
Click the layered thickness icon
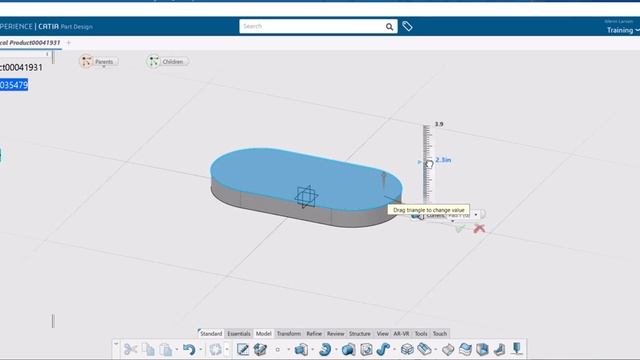point(465,349)
